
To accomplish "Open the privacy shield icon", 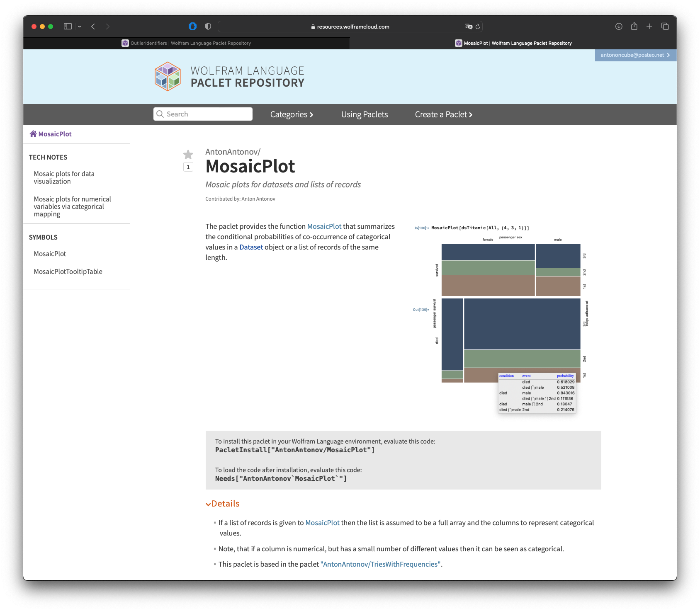I will click(208, 27).
